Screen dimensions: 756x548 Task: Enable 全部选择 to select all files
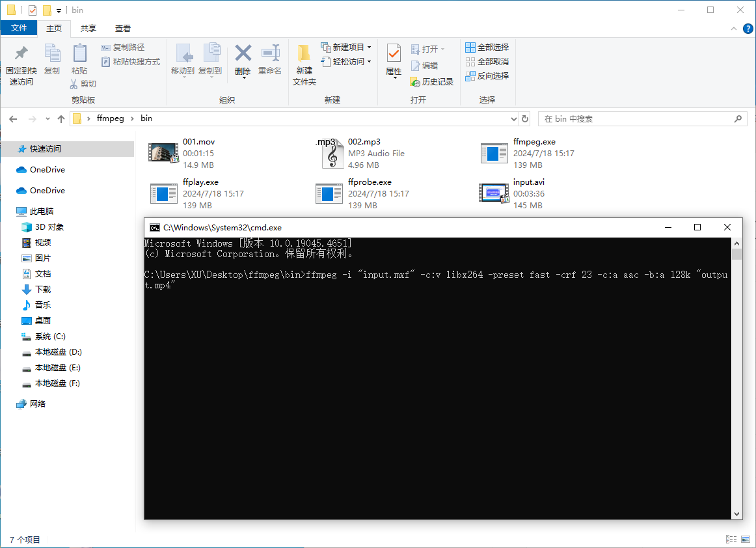point(485,47)
